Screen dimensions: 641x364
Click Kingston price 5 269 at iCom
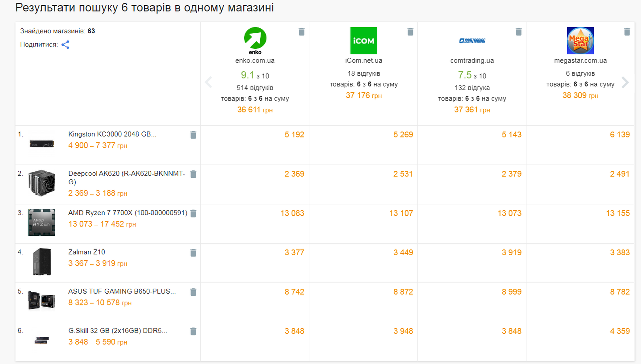click(403, 135)
